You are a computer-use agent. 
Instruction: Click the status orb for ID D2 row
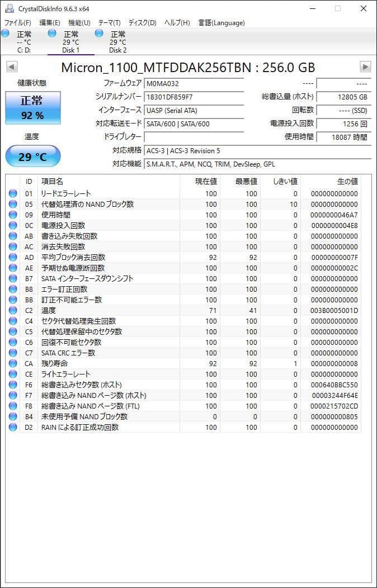coord(13,428)
